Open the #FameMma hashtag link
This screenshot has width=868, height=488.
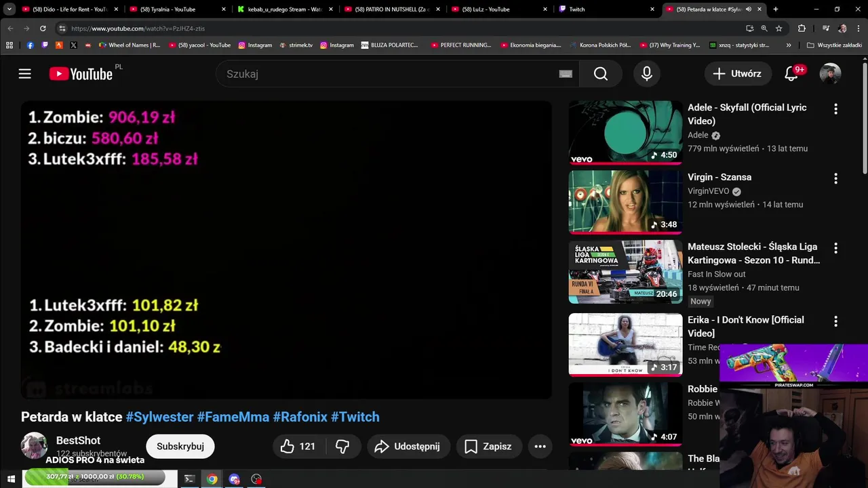(x=233, y=417)
